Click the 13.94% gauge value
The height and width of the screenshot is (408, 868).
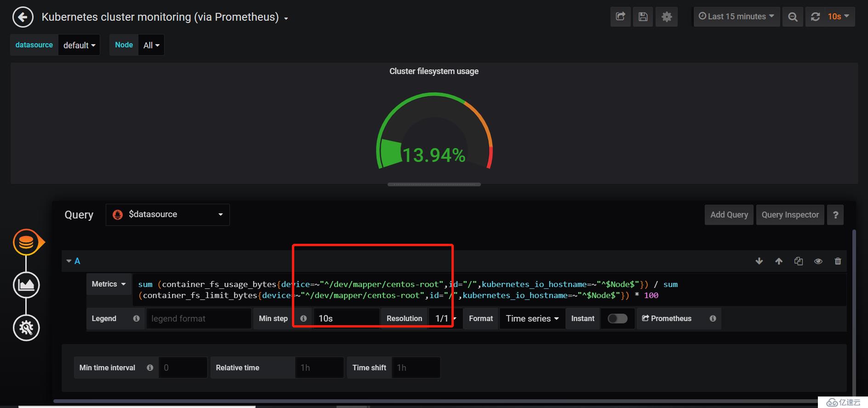(x=434, y=155)
